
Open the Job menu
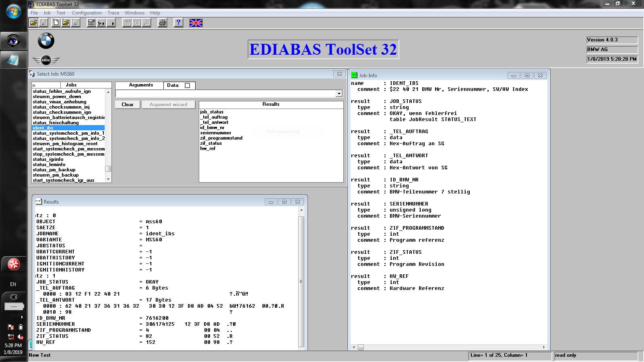(x=47, y=13)
